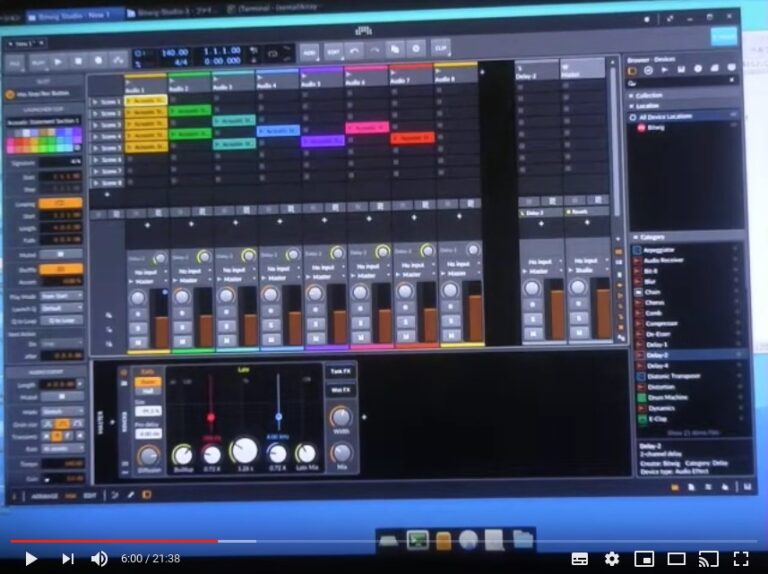Open the Launch Q dropdown

click(x=61, y=309)
